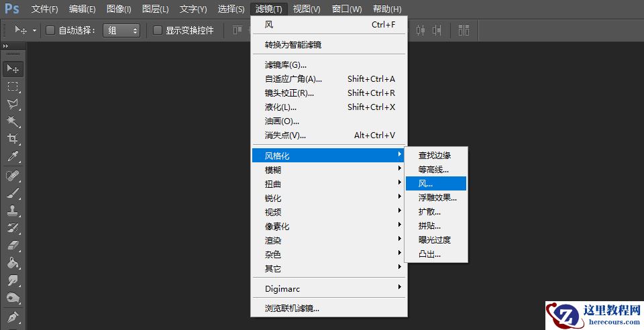
Task: Select the Eyedropper tool
Action: (13, 156)
